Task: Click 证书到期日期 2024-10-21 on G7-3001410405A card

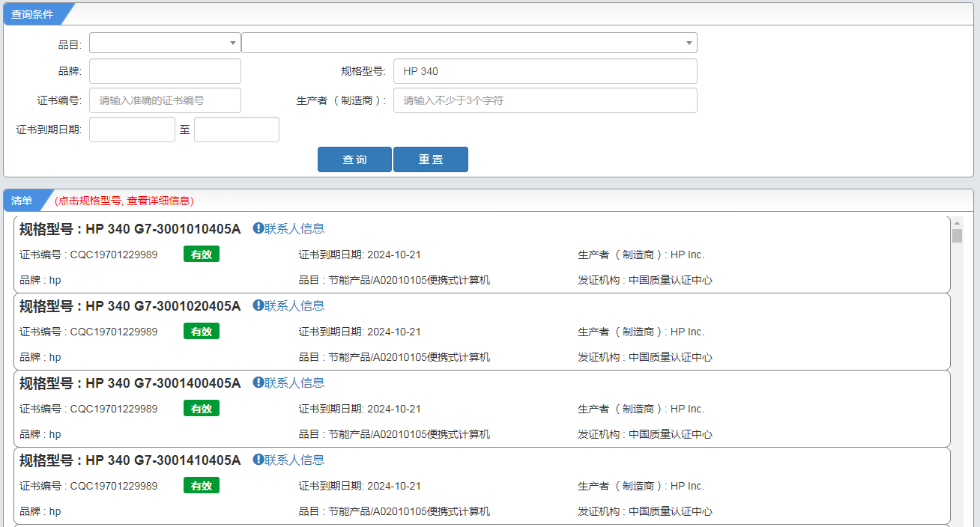Action: click(x=360, y=486)
